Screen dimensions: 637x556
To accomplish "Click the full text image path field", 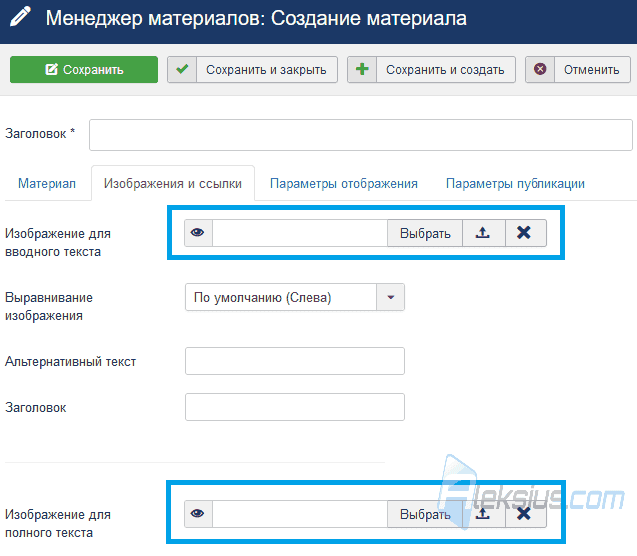I will point(300,514).
